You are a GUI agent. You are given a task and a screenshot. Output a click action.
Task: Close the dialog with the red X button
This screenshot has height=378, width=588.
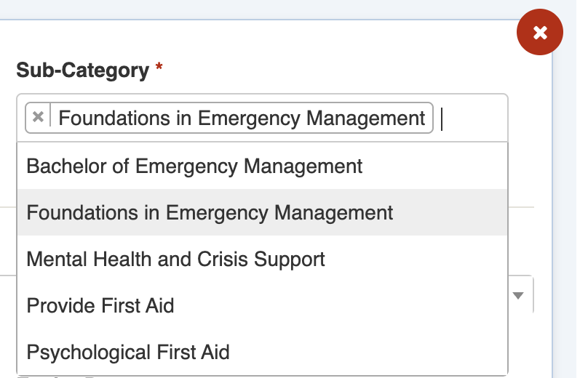(539, 33)
